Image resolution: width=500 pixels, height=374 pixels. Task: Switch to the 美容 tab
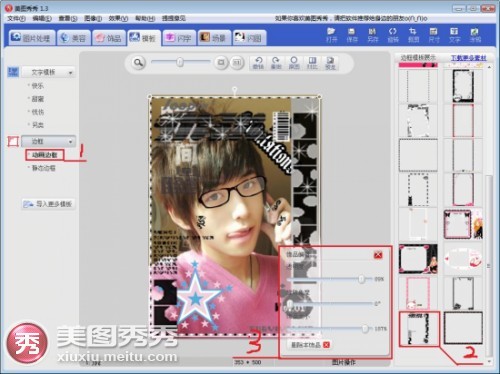coord(73,38)
